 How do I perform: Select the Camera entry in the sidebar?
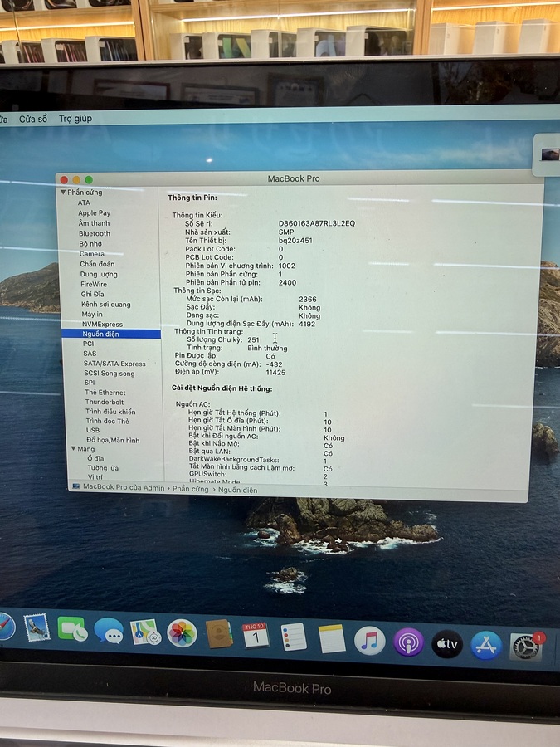pos(91,254)
